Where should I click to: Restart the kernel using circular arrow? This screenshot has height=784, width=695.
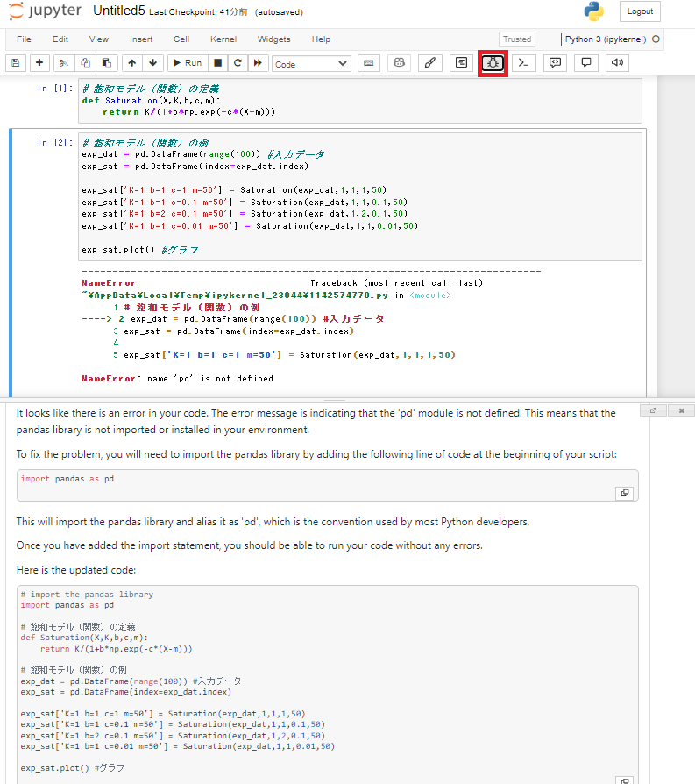tap(238, 63)
